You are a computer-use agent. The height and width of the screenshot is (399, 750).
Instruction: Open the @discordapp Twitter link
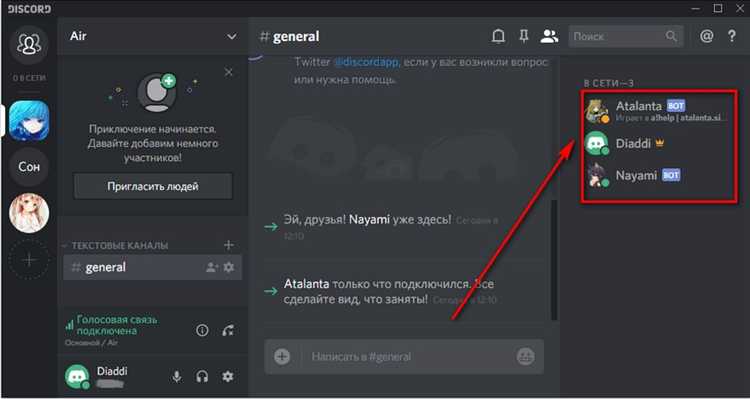tap(366, 62)
